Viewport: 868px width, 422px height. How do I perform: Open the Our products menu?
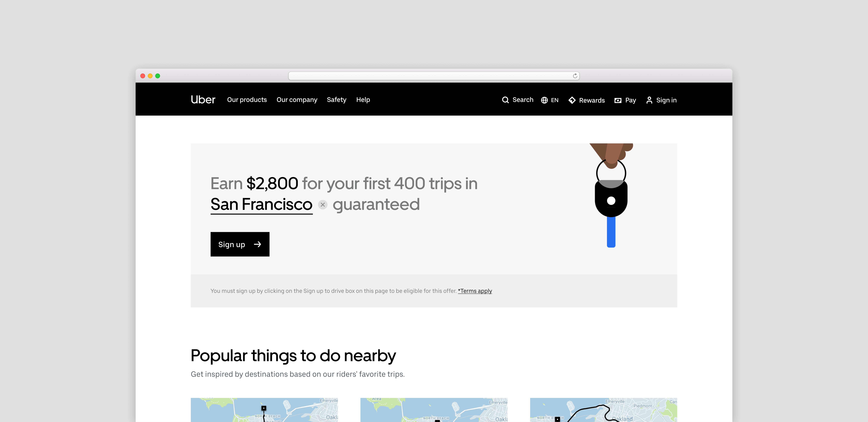(x=247, y=100)
